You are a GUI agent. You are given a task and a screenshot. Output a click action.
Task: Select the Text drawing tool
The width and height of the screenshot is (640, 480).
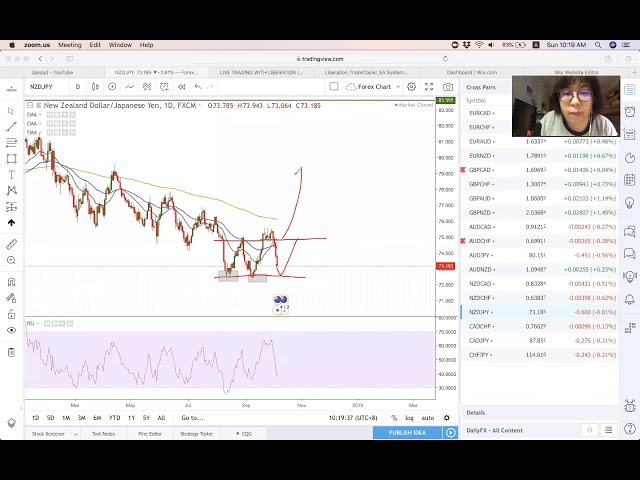[x=11, y=175]
